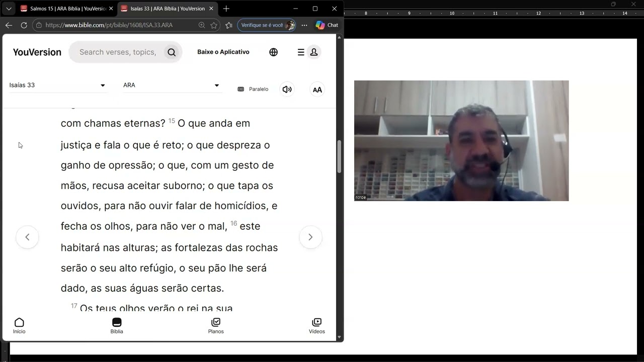Expand the Isaías 33 chapter dropdown
The width and height of the screenshot is (644, 362).
[x=58, y=85]
